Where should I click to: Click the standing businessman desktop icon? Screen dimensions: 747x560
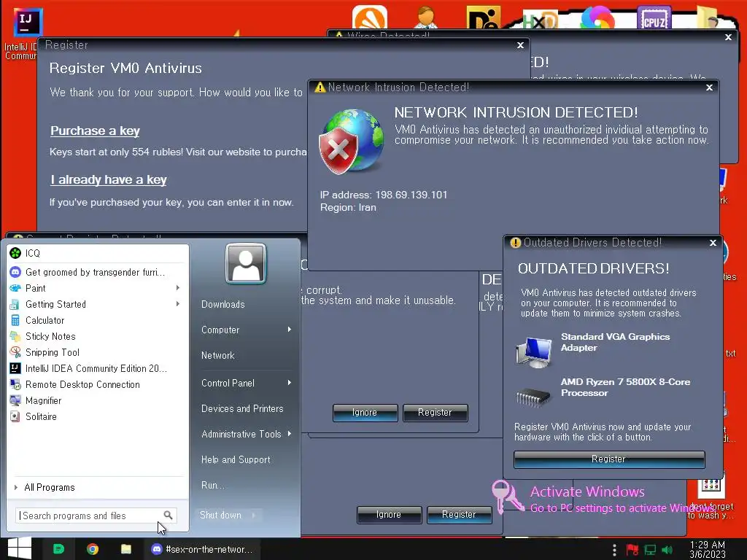click(x=426, y=18)
